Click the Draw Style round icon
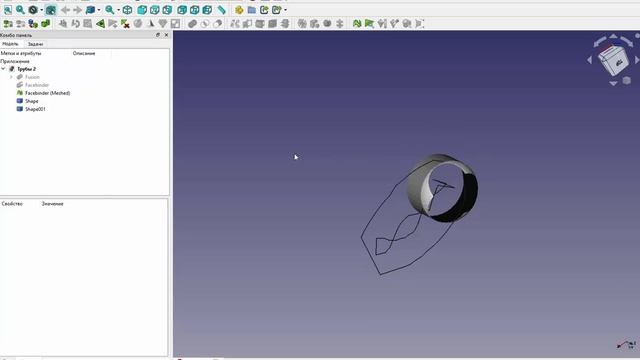This screenshot has width=640, height=360. [x=33, y=10]
